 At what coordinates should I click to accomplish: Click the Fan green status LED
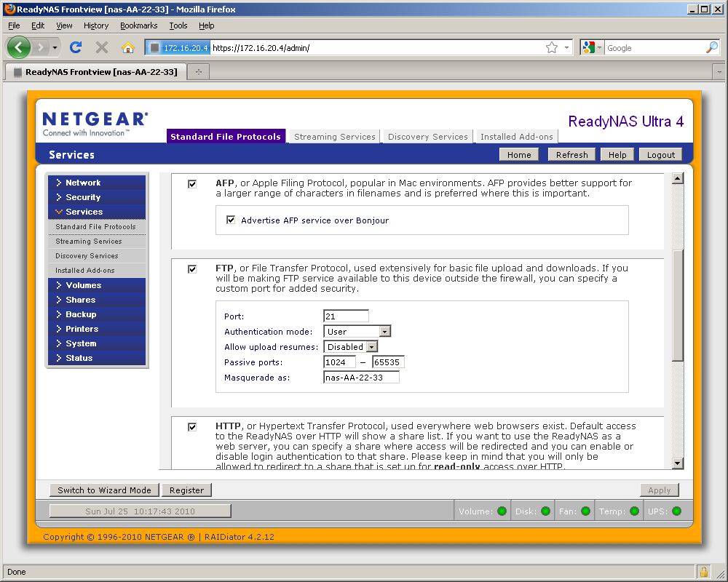pyautogui.click(x=585, y=511)
